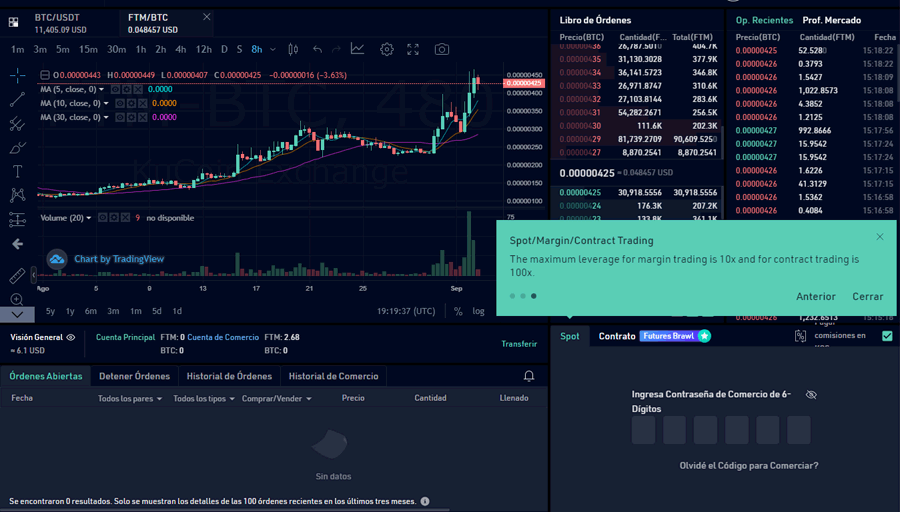
Task: Open the indicators menu
Action: tap(358, 49)
